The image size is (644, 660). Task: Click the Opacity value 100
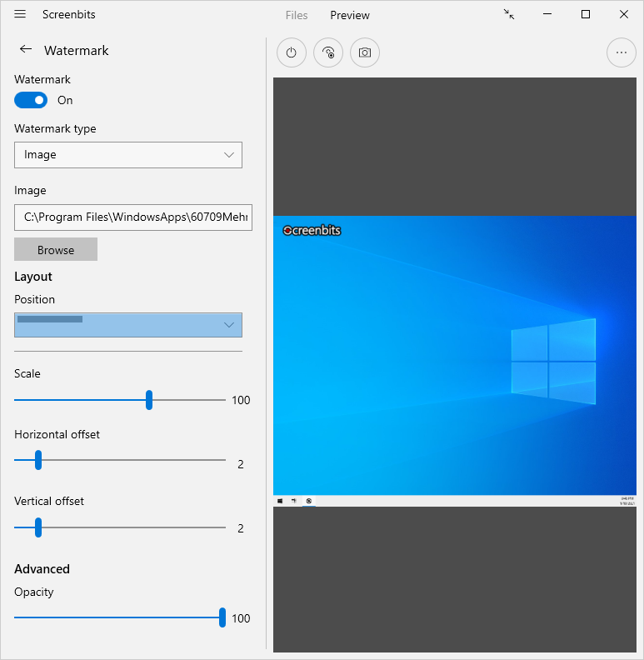(241, 618)
